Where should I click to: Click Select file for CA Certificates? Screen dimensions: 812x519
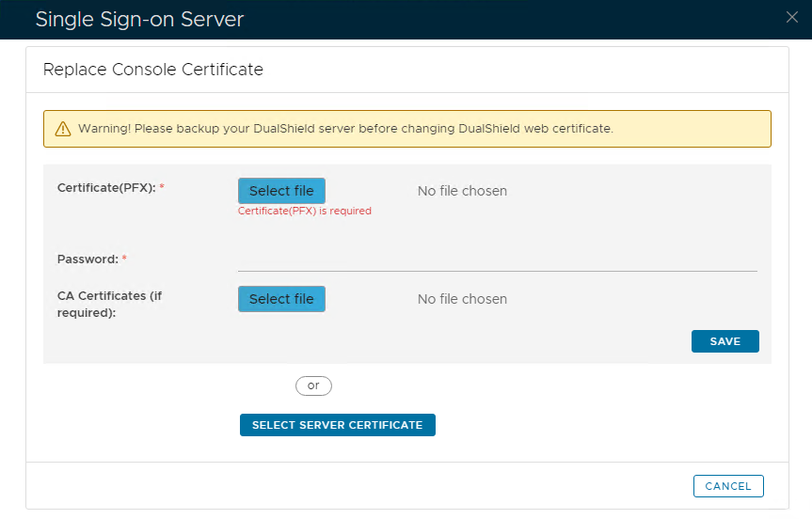click(x=281, y=299)
